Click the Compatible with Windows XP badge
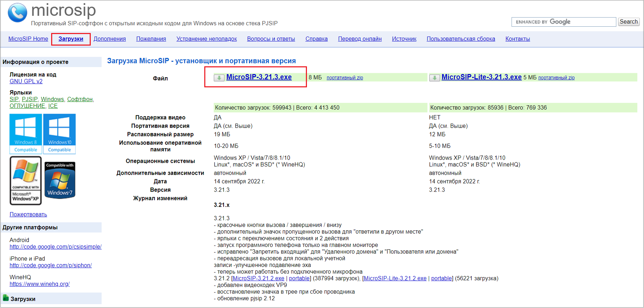Viewport: 644px width, 308px height. pos(26,181)
